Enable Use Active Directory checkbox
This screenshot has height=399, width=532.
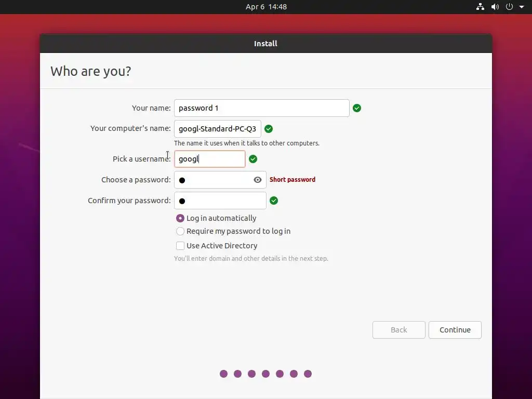tap(180, 246)
